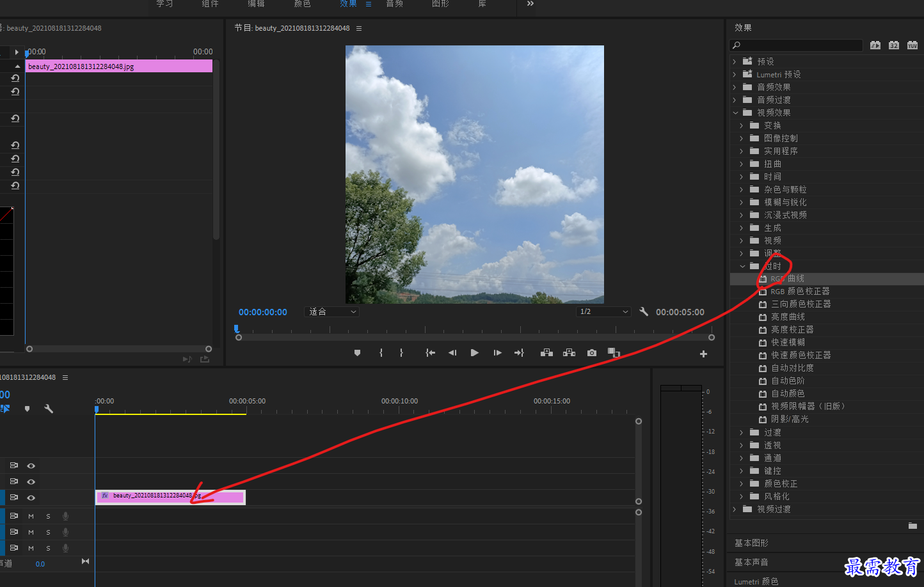Step forward one frame
Image resolution: width=924 pixels, height=587 pixels.
click(x=497, y=353)
